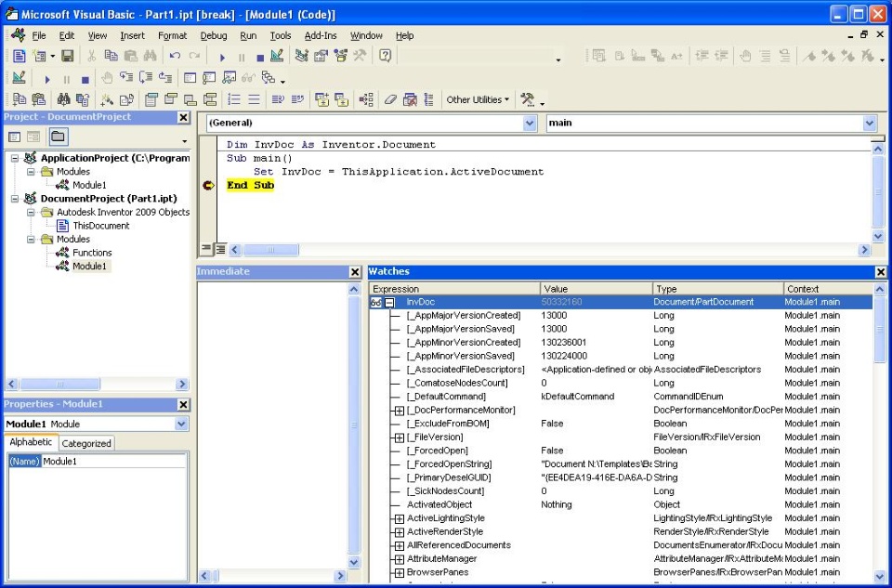Open the Debug menu

[214, 35]
